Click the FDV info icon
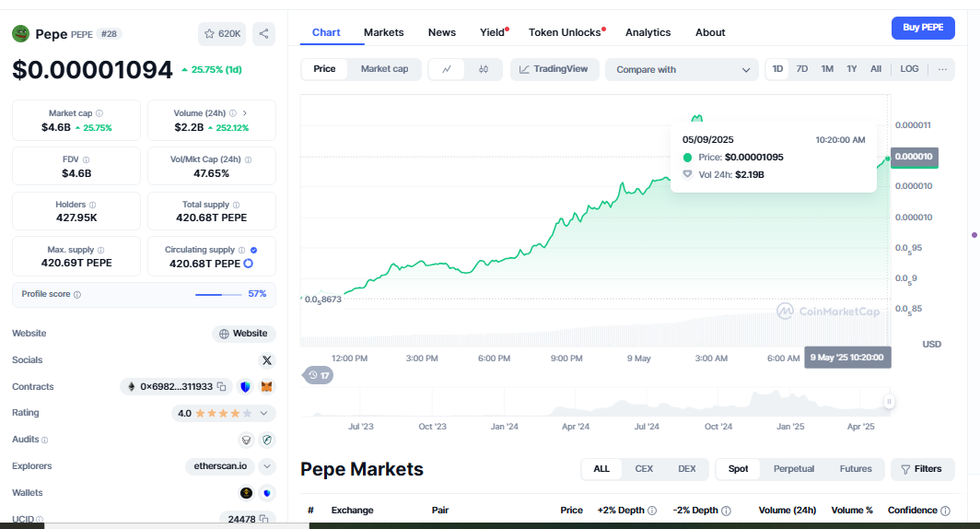This screenshot has height=529, width=980. 87,159
